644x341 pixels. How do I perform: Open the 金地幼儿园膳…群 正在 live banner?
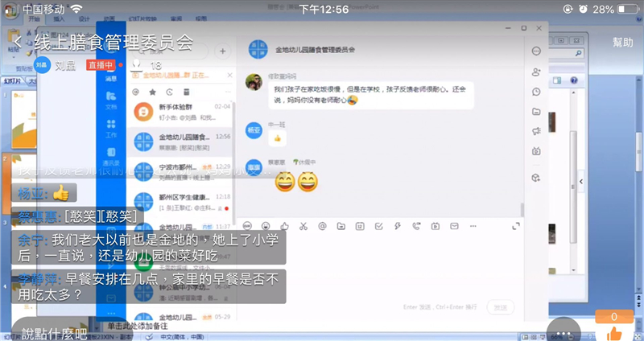(x=175, y=76)
